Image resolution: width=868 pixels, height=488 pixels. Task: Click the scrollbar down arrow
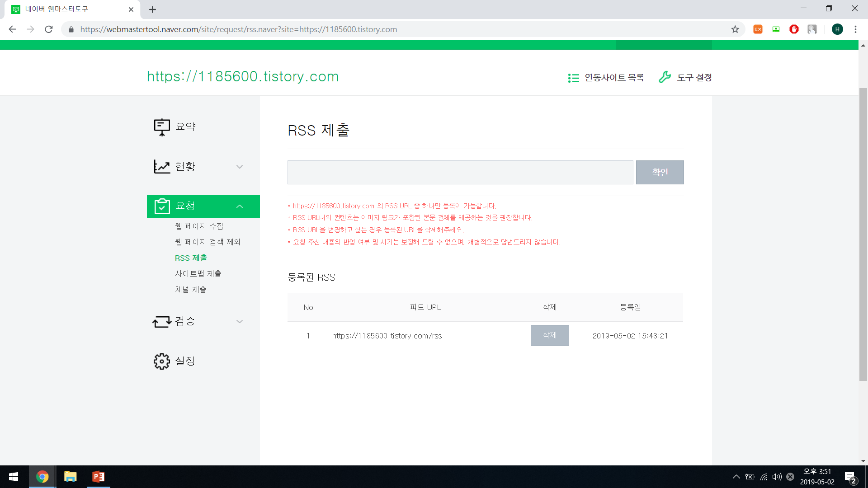[x=863, y=461]
